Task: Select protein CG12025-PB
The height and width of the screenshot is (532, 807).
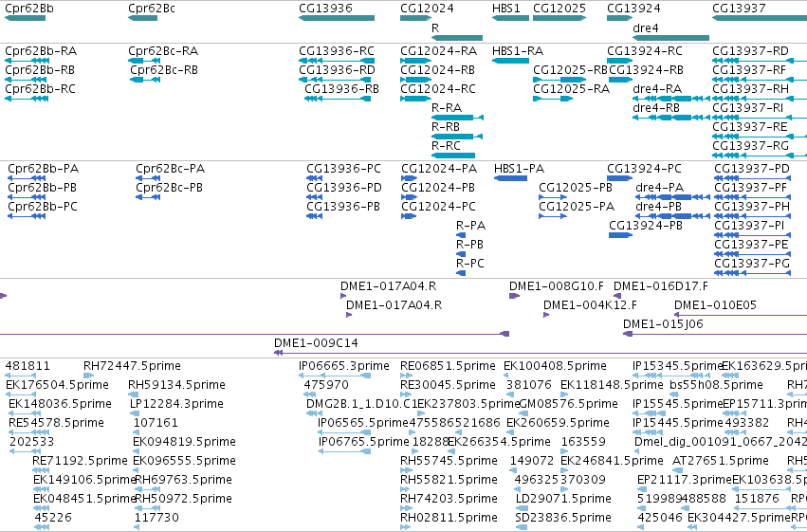Action: coord(576,188)
